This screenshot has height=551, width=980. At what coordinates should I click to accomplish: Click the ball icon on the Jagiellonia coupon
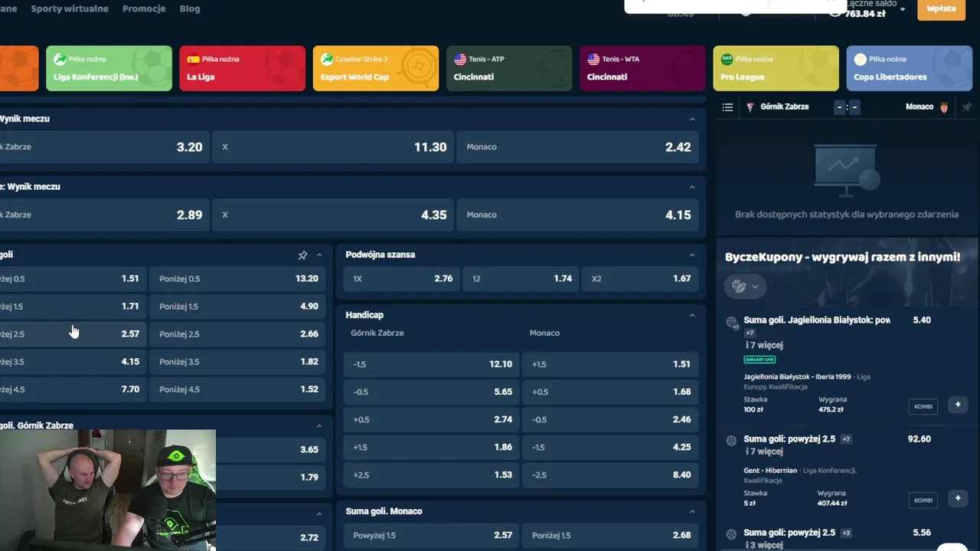point(731,322)
